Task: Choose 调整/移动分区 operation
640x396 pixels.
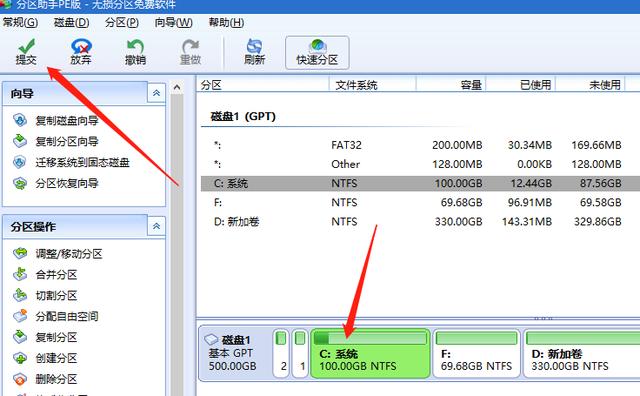Action: (69, 254)
